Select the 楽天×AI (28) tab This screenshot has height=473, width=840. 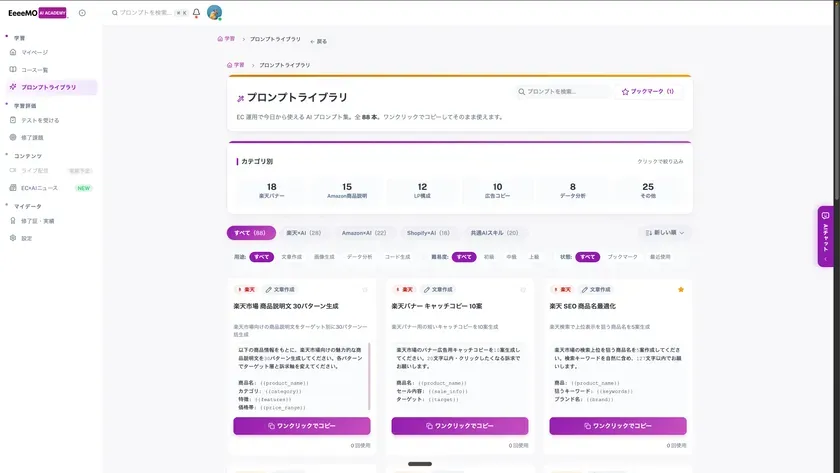pyautogui.click(x=304, y=233)
